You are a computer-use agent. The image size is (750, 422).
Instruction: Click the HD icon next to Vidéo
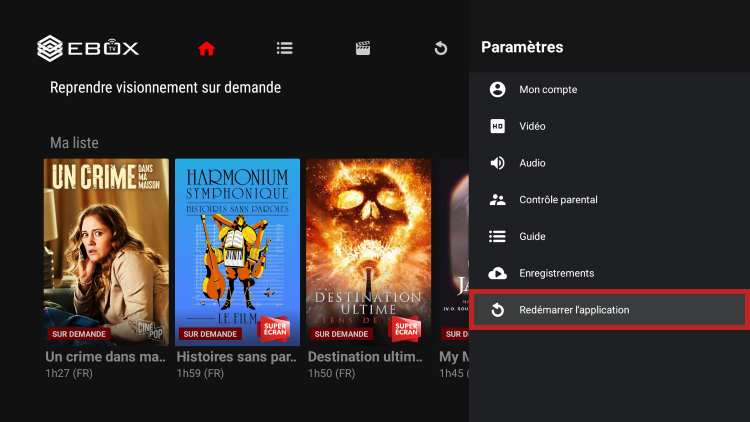(x=497, y=127)
